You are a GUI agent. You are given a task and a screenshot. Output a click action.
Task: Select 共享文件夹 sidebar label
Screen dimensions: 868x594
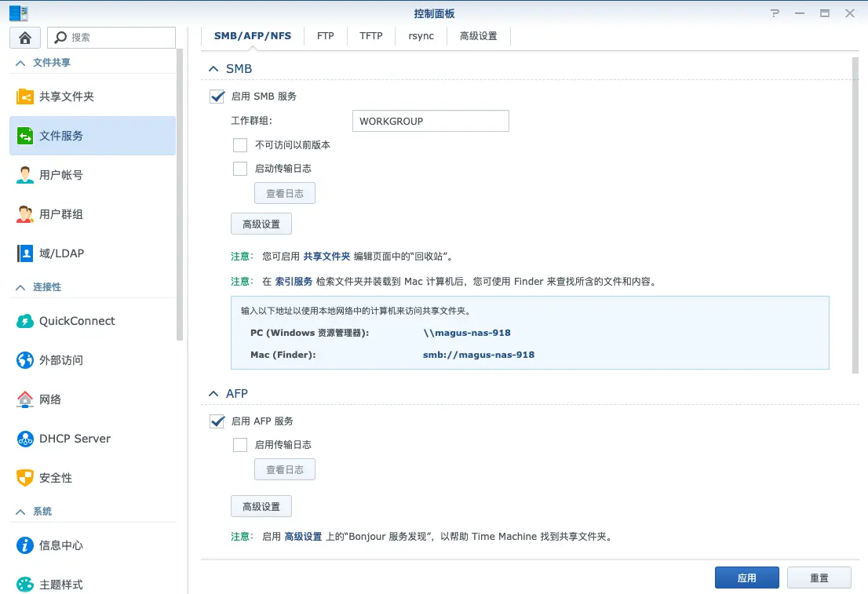click(67, 97)
